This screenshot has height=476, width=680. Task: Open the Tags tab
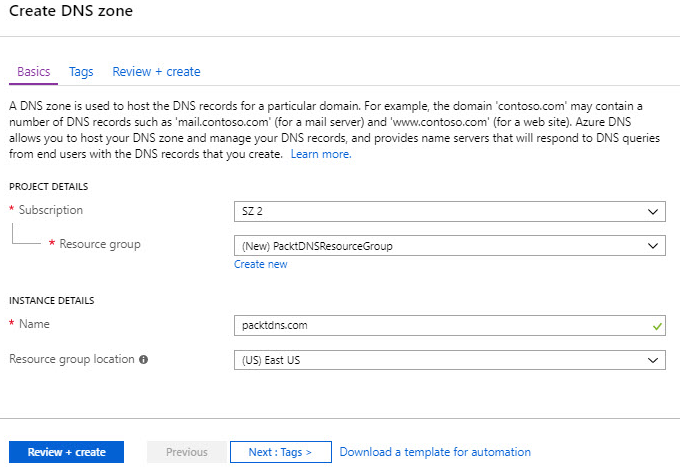81,72
